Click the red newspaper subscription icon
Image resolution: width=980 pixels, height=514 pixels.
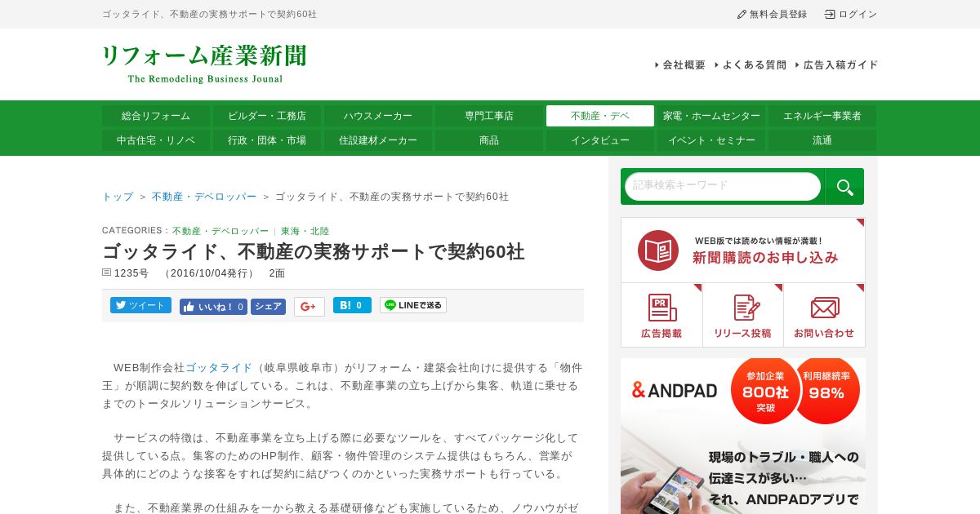pos(658,250)
